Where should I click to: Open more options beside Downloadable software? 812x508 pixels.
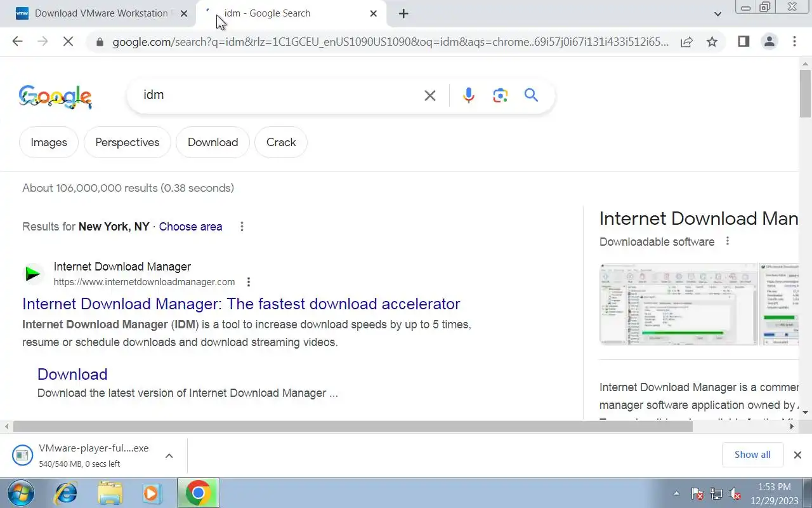pyautogui.click(x=728, y=241)
